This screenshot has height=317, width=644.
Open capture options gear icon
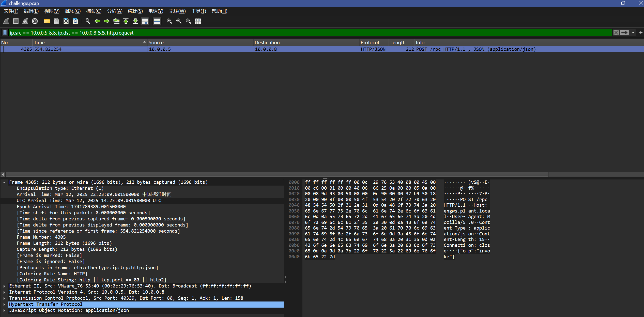click(35, 21)
